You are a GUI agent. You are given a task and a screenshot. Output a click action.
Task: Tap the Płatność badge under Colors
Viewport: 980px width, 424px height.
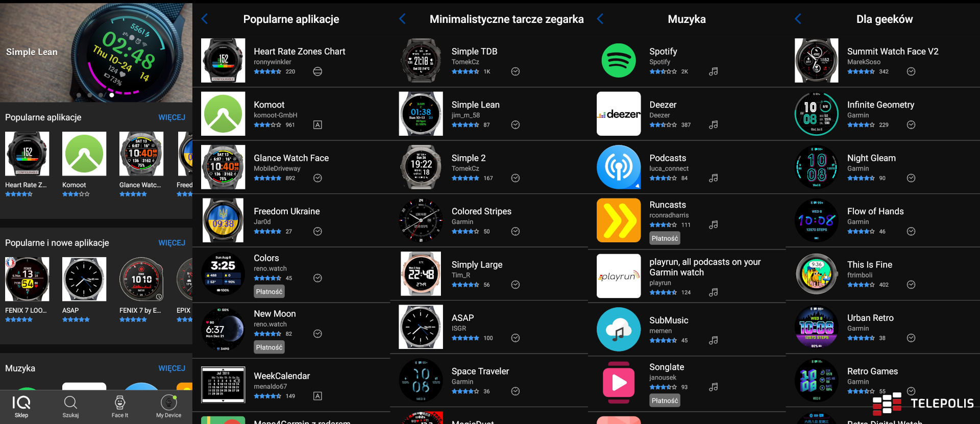(x=269, y=291)
